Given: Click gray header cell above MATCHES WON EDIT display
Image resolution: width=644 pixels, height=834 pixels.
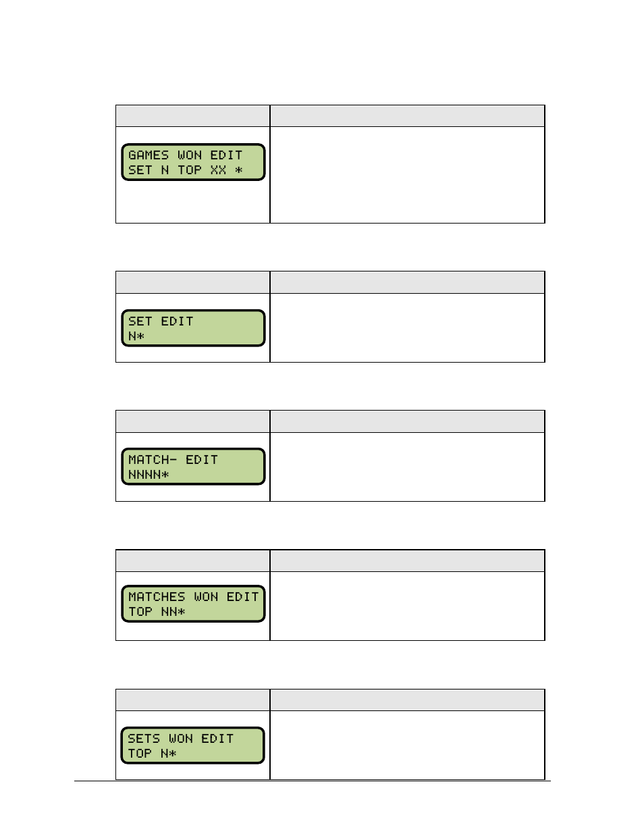Looking at the screenshot, I should (x=193, y=561).
